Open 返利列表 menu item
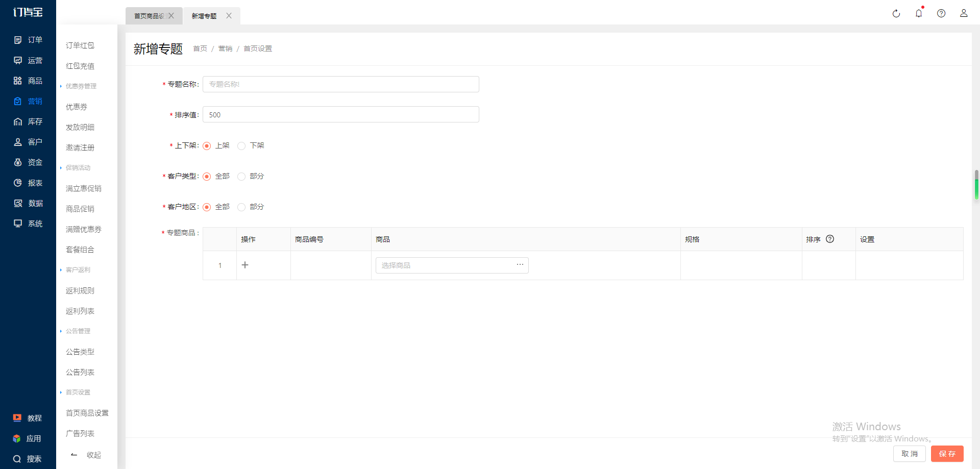Screen dimensions: 980x469 pyautogui.click(x=80, y=311)
